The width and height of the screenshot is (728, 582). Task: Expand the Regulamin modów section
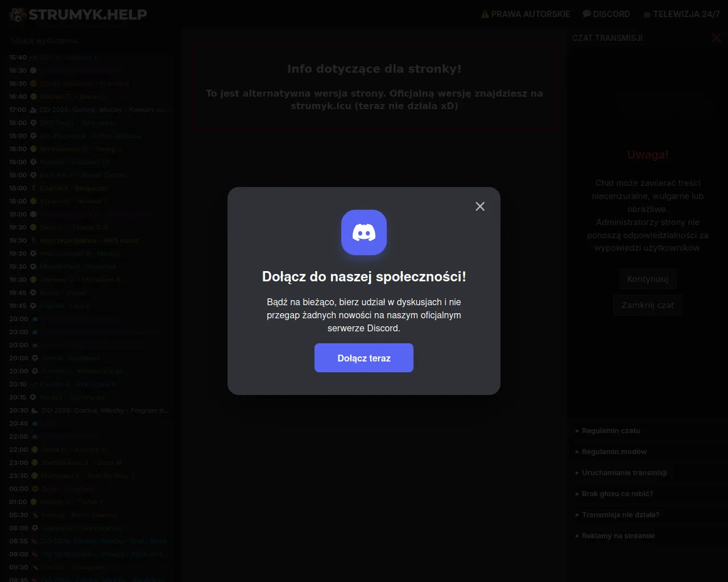(611, 452)
